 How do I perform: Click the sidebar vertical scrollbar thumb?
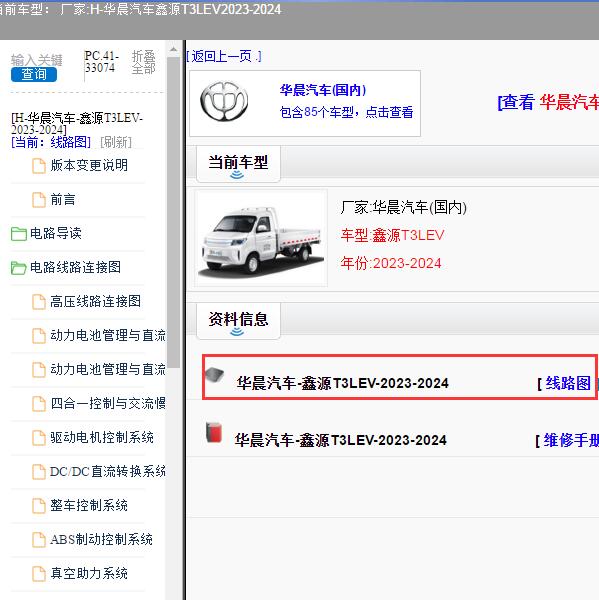point(173,212)
